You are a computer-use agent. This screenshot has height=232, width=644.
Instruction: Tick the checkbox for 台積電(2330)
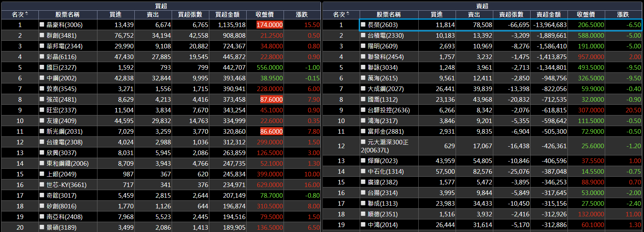(x=363, y=35)
